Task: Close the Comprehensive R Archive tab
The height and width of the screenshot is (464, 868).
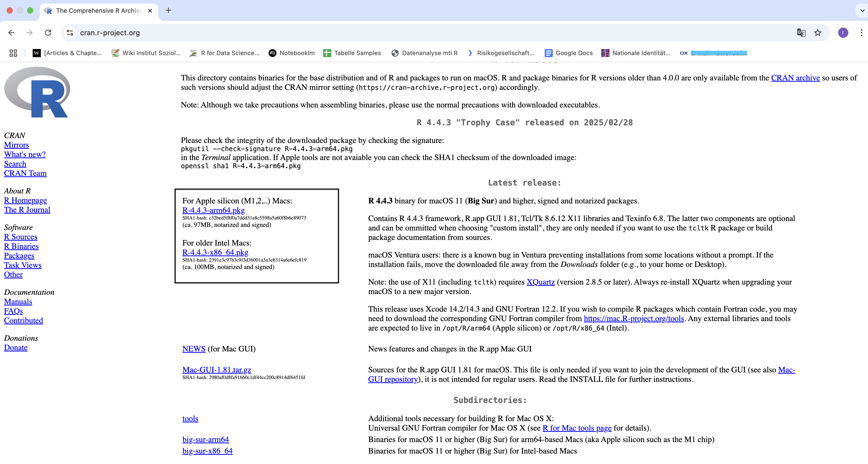Action: [150, 11]
